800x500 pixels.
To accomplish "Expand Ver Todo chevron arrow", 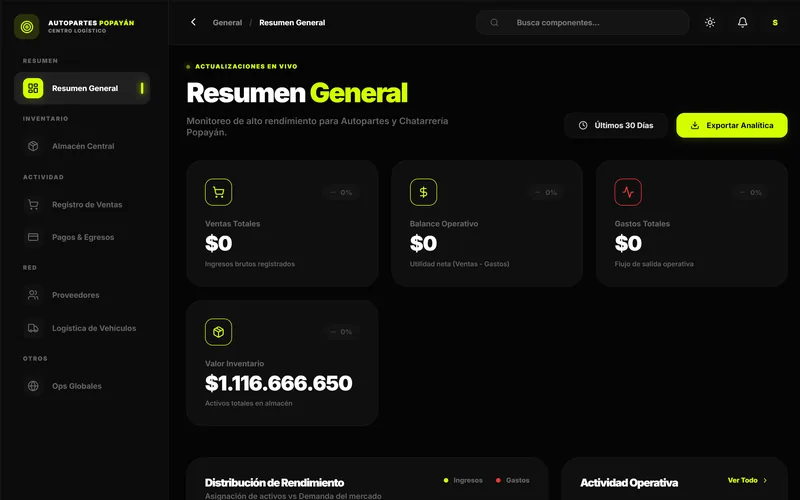I will click(765, 480).
